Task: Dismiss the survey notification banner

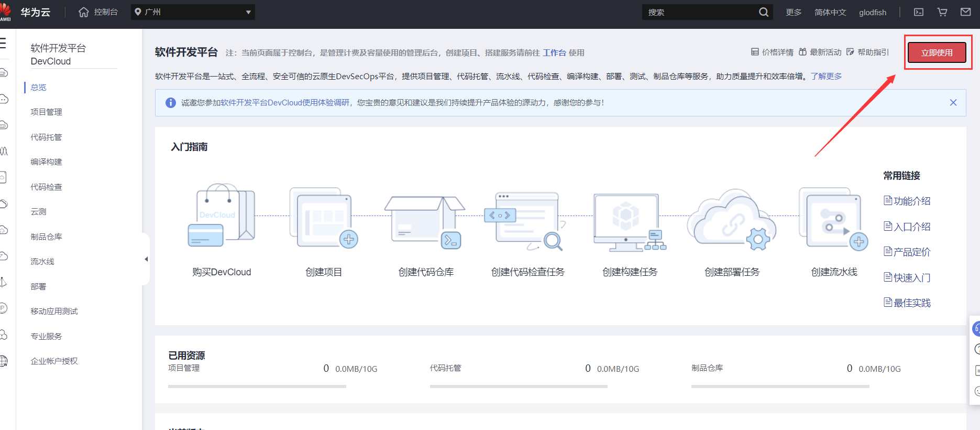Action: point(953,103)
